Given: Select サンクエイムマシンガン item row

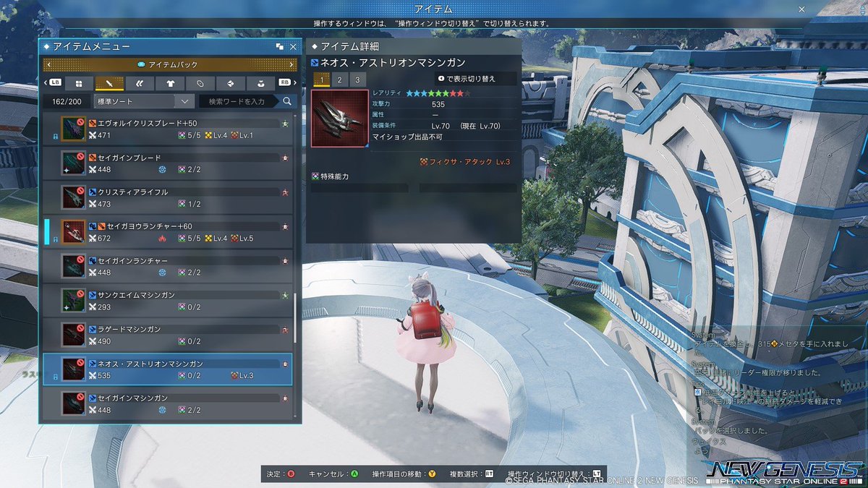Looking at the screenshot, I should click(x=168, y=301).
